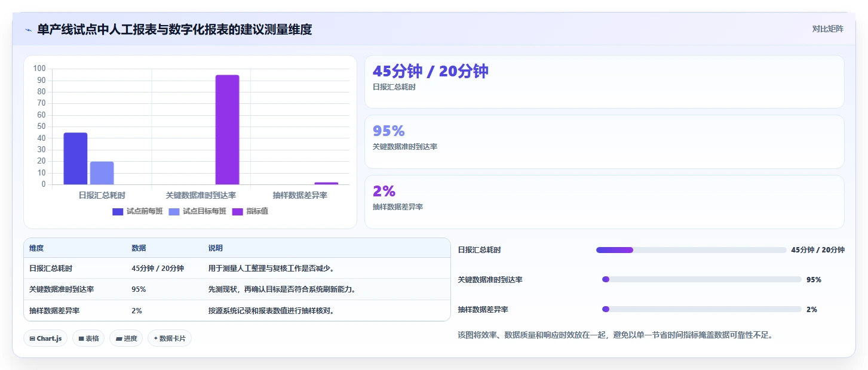Click the 95% table cell

(x=139, y=289)
